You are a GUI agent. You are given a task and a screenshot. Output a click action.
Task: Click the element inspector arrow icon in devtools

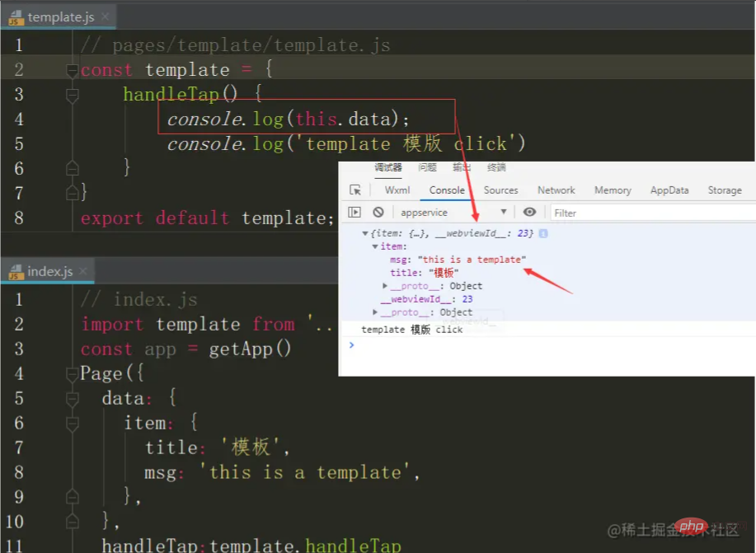[x=355, y=190]
